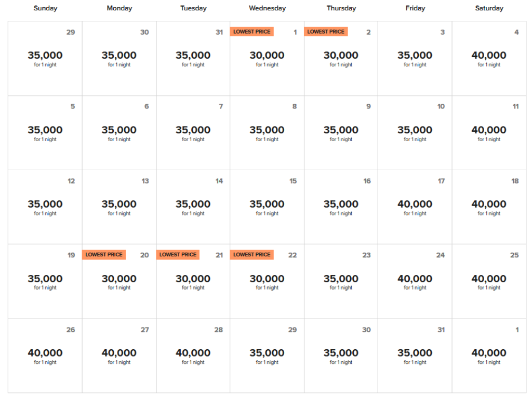The height and width of the screenshot is (397, 532).
Task: Select Thursday the 2nd for 30,000 points
Action: click(x=341, y=59)
